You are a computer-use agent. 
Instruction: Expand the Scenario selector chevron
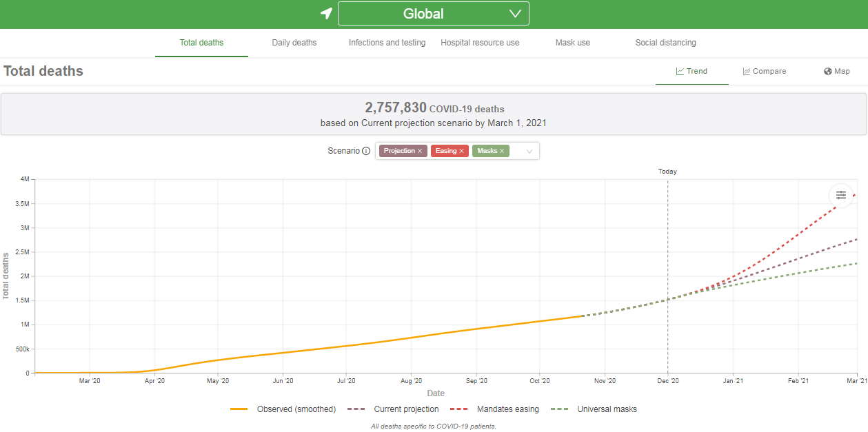click(x=529, y=152)
